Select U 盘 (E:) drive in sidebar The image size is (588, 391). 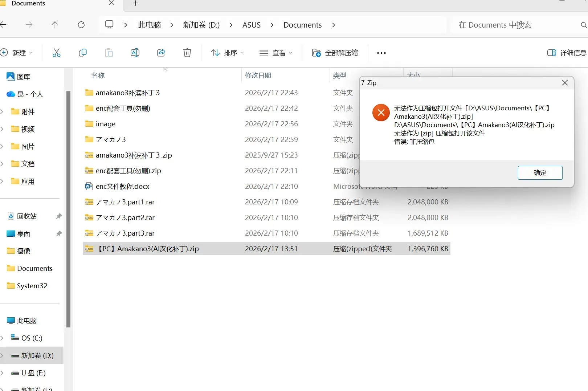[x=28, y=373]
